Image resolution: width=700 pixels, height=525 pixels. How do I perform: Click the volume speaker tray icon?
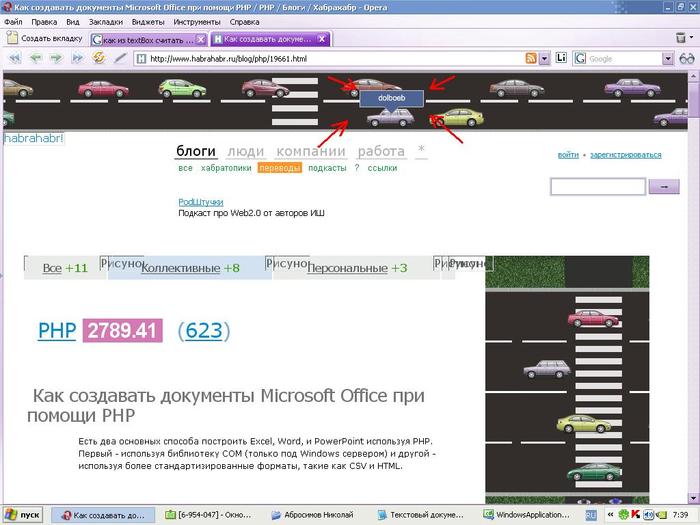[x=648, y=515]
